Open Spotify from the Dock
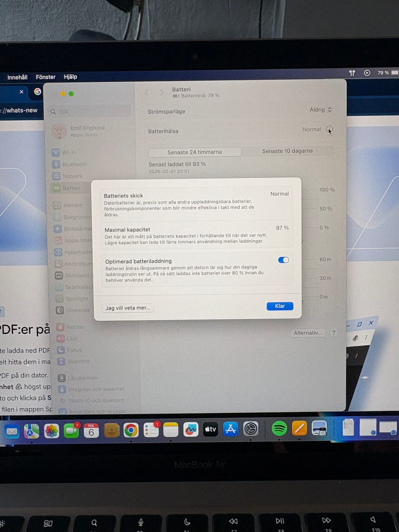Screen dimensions: 399x532 pyautogui.click(x=279, y=428)
